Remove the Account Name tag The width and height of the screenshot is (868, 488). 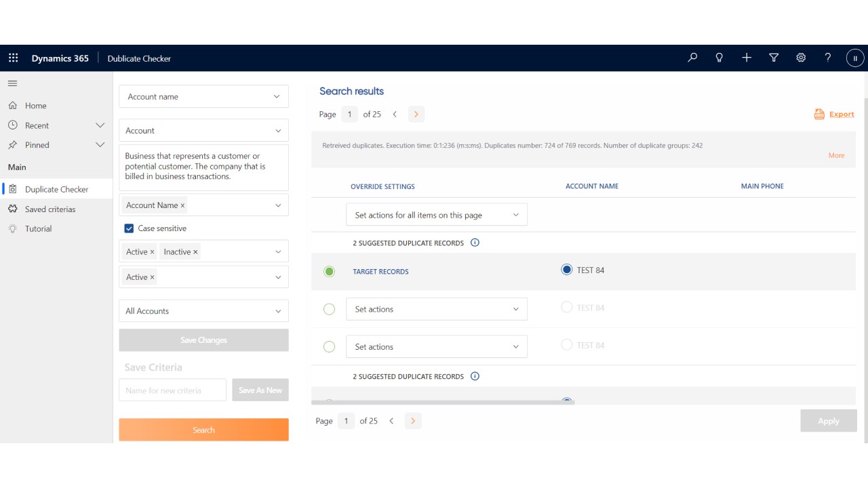[182, 205]
